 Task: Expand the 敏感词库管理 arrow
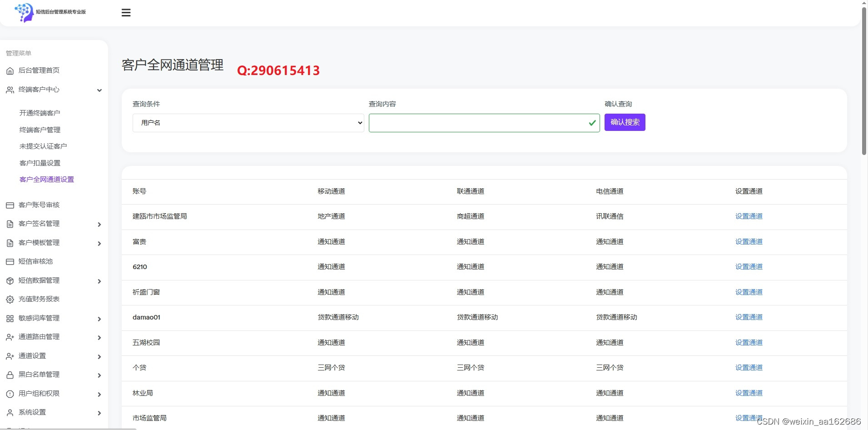coord(99,319)
